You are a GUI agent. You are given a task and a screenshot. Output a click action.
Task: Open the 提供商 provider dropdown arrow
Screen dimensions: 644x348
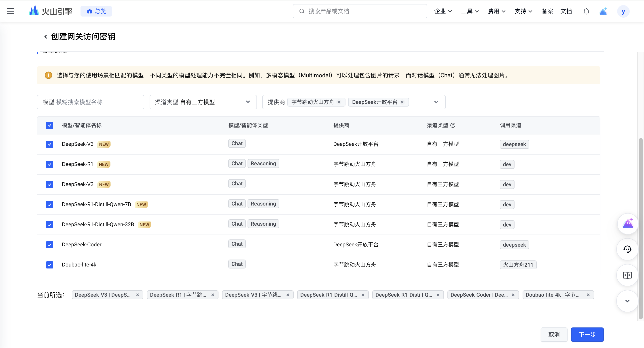(x=436, y=102)
